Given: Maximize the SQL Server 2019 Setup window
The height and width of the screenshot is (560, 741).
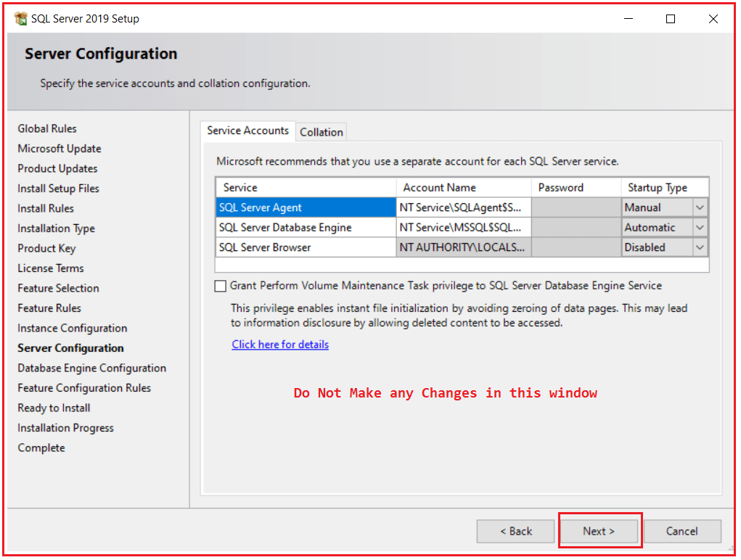Looking at the screenshot, I should 670,18.
